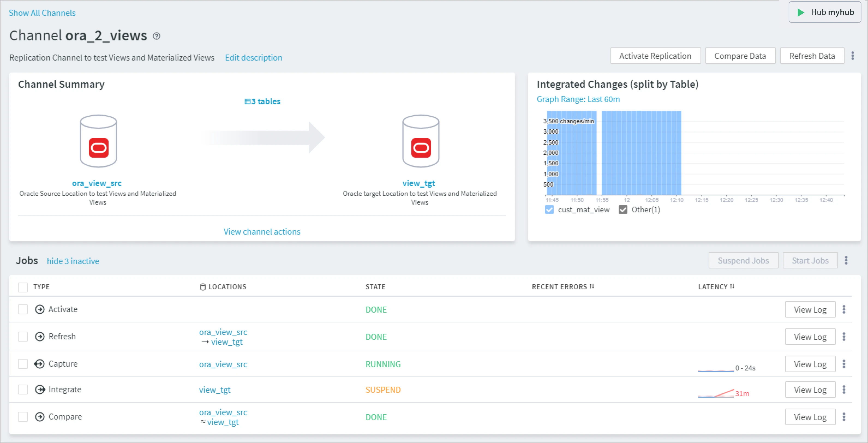Screen dimensions: 868x443
Task: Open the kebab menu on the Integrate row
Action: tap(844, 390)
